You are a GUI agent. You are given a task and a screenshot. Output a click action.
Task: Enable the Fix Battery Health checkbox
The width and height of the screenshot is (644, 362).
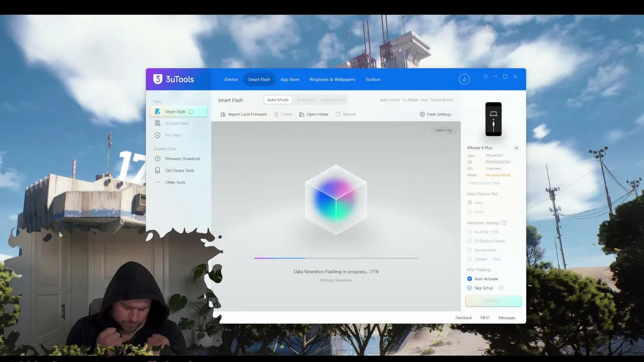point(470,241)
